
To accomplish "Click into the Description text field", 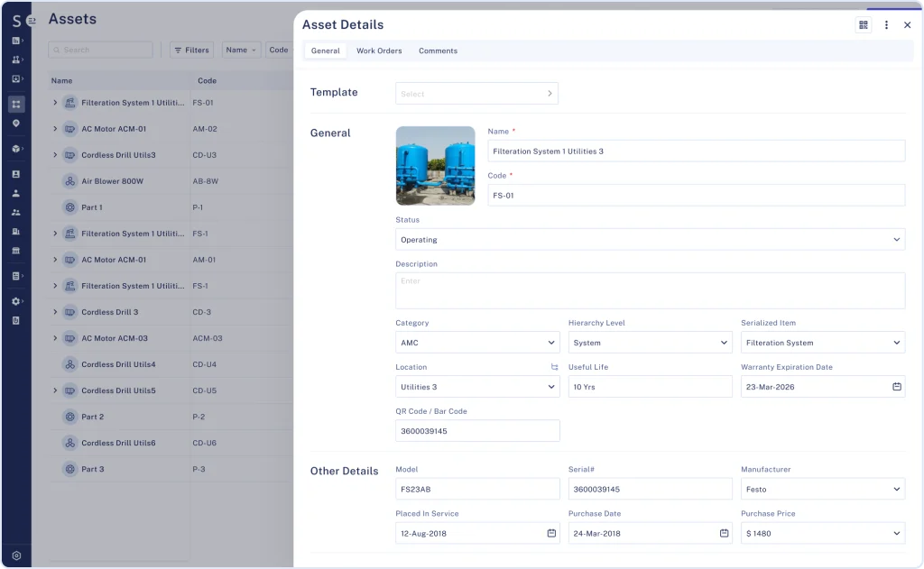I will pos(650,290).
